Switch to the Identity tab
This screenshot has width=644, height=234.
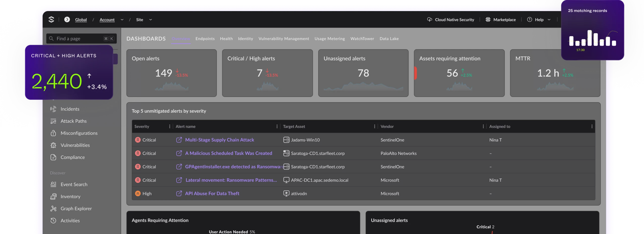pos(246,39)
